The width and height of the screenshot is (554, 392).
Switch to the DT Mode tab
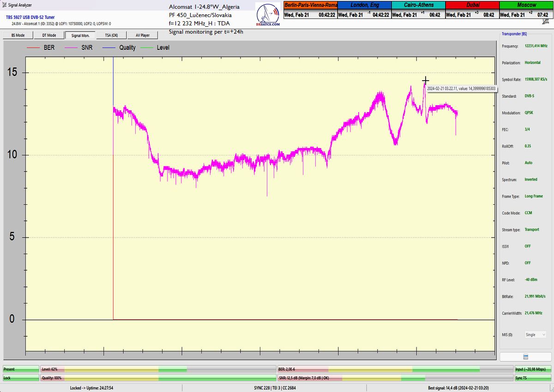click(x=48, y=35)
